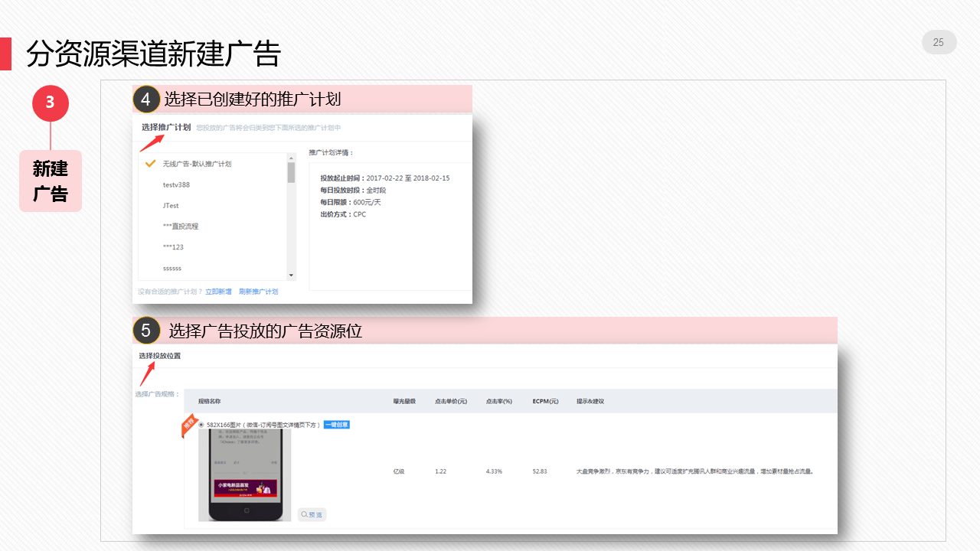The height and width of the screenshot is (551, 980).
Task: Click the blue 一键创意 button
Action: [336, 425]
